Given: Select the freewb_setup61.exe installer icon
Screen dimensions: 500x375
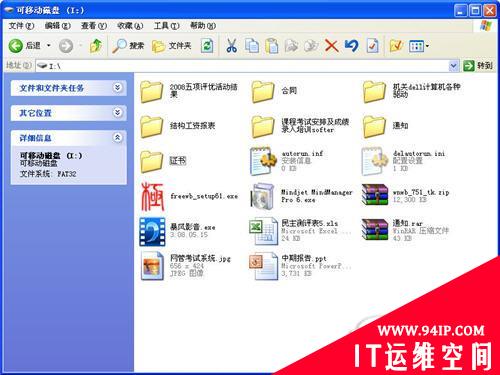Looking at the screenshot, I should pos(153,197).
